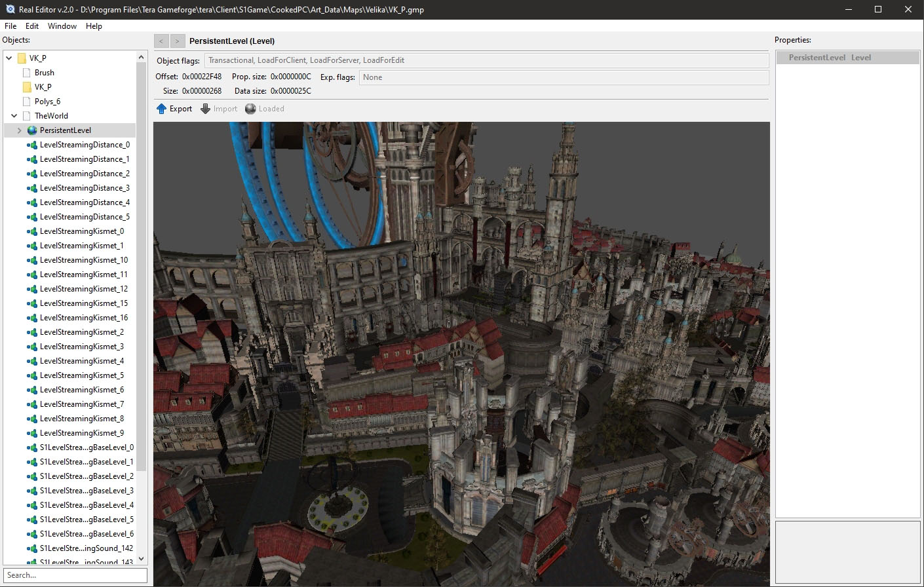
Task: Select LevelStreamingDistance_5 in the tree
Action: 85,217
